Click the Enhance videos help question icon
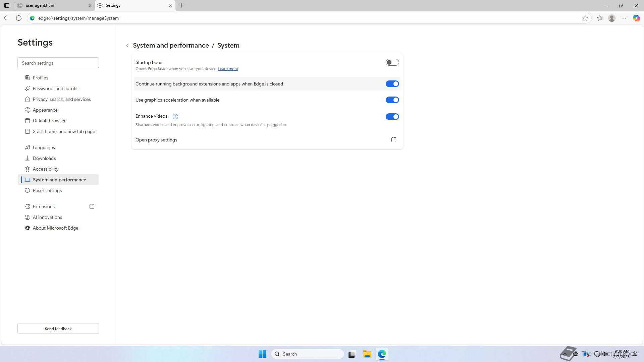Screen dimensions: 644x362 click(175, 117)
